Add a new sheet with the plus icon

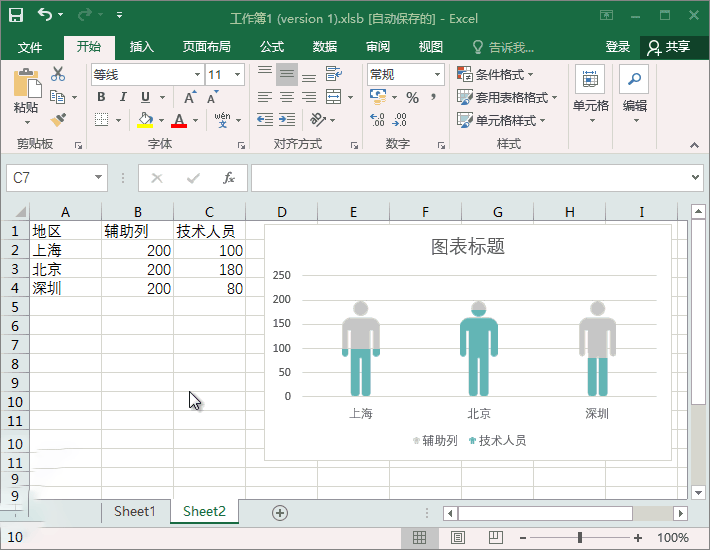280,512
